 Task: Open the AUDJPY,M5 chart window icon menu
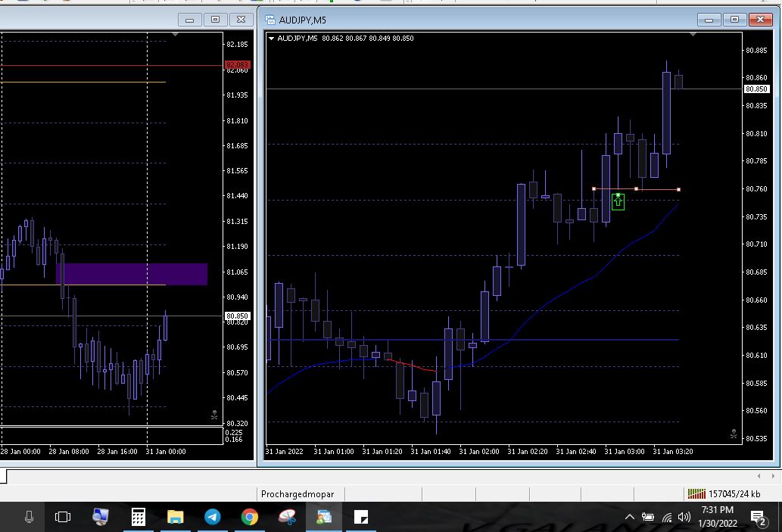tap(269, 20)
